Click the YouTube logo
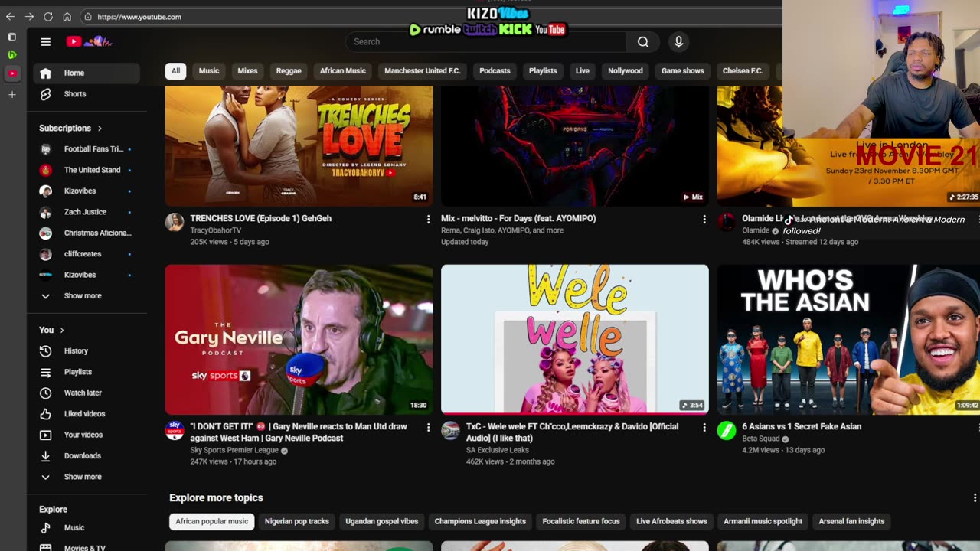This screenshot has width=980, height=551. (x=89, y=42)
